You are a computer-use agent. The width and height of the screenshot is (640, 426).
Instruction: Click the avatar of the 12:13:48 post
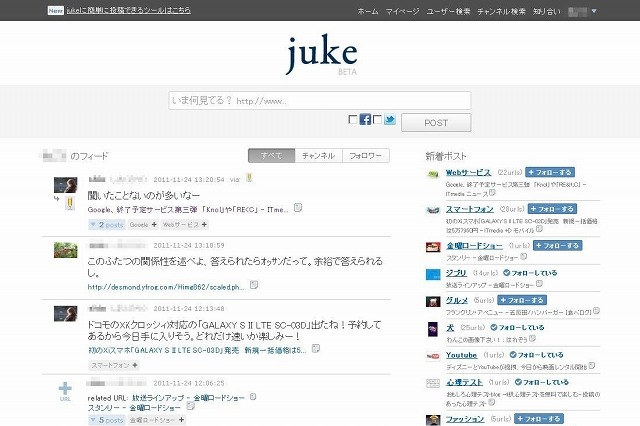coord(65,314)
